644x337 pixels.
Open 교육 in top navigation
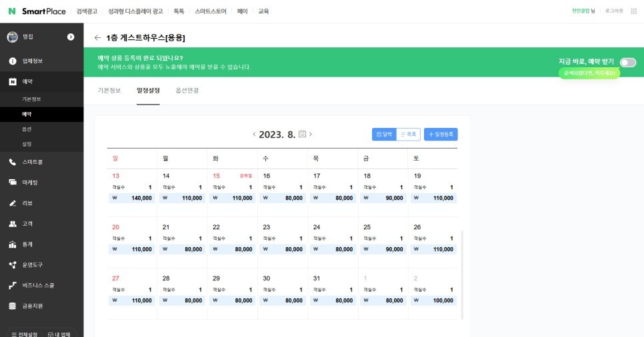(x=263, y=11)
